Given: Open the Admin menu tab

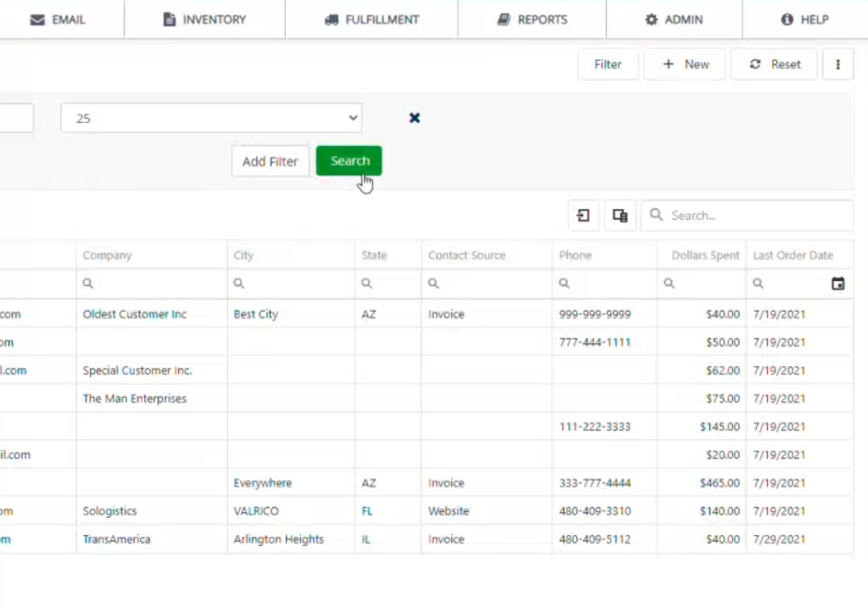Looking at the screenshot, I should point(675,20).
